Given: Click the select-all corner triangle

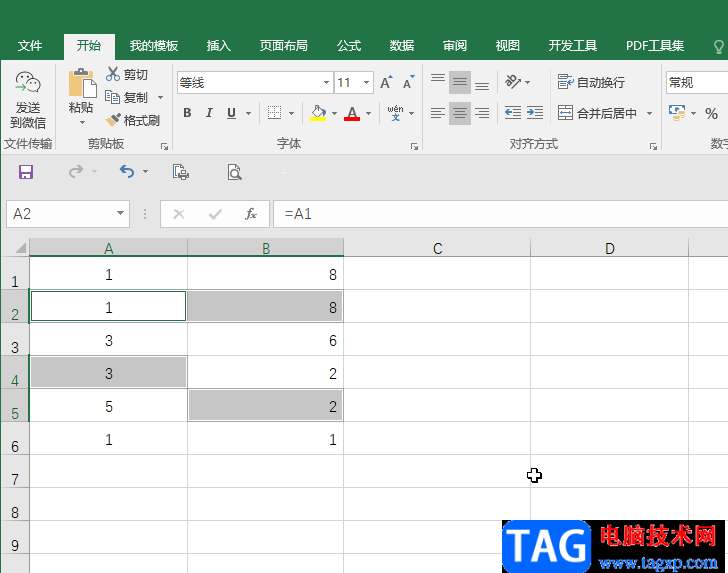Looking at the screenshot, I should [20, 247].
